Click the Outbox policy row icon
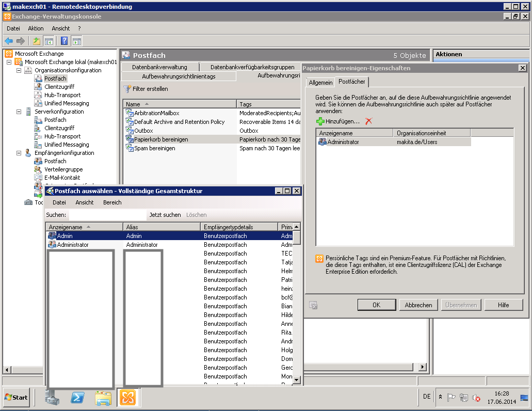The image size is (532, 411). pyautogui.click(x=130, y=130)
